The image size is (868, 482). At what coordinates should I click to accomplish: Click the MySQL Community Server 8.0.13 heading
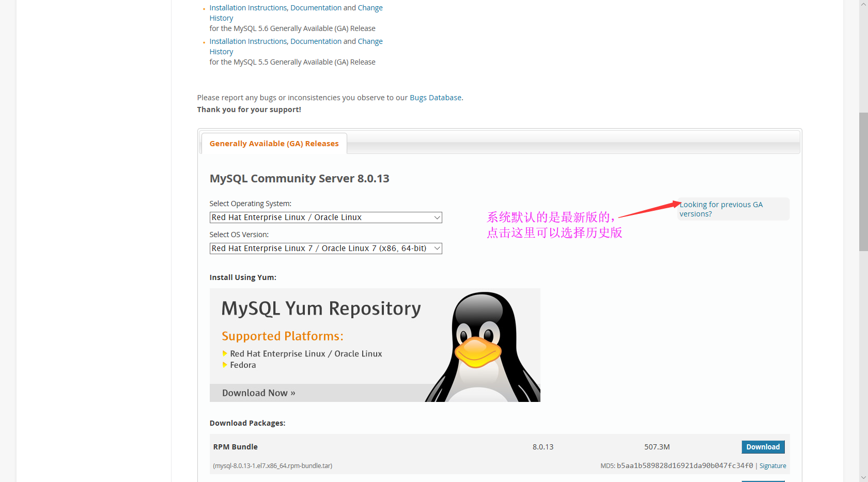point(300,179)
